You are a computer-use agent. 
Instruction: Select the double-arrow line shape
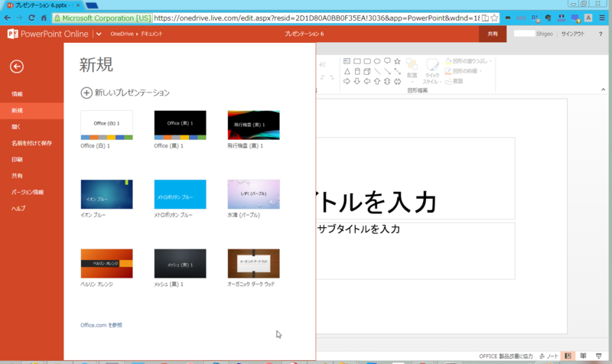point(397,71)
